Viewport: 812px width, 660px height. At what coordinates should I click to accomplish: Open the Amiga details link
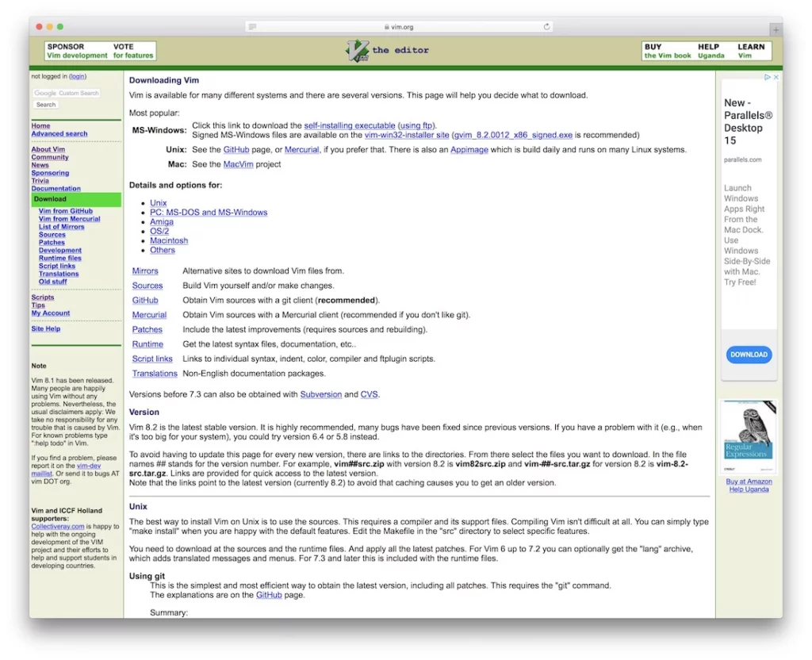[x=162, y=222]
